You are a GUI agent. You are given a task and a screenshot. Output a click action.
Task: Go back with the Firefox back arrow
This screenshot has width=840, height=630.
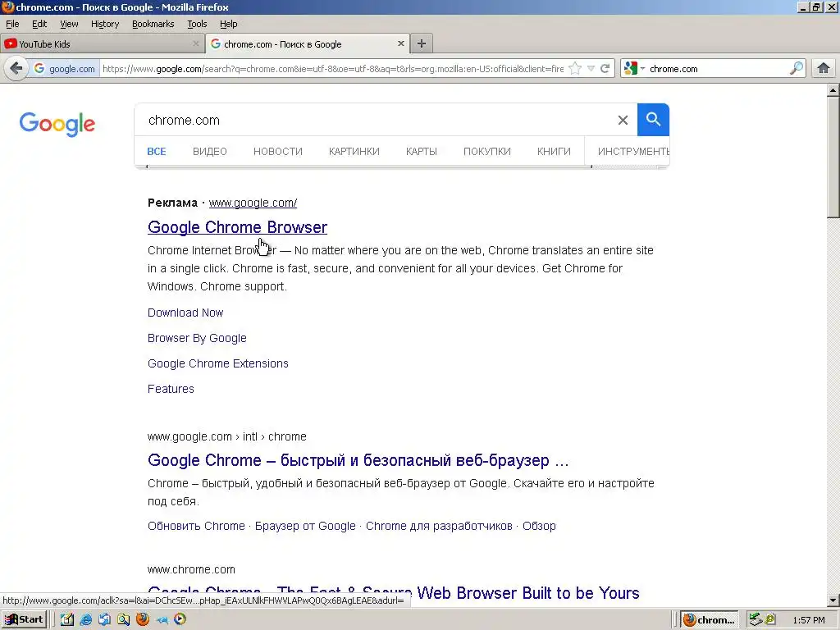[16, 69]
